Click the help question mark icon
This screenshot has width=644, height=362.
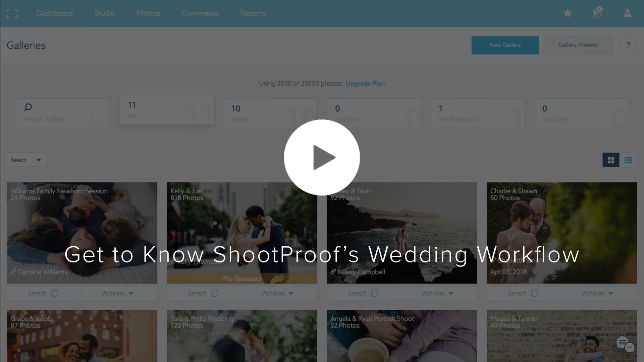coord(628,45)
